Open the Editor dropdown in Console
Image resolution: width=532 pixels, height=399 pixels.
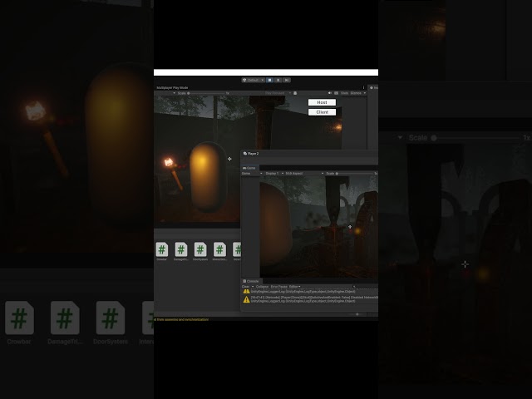tap(294, 286)
